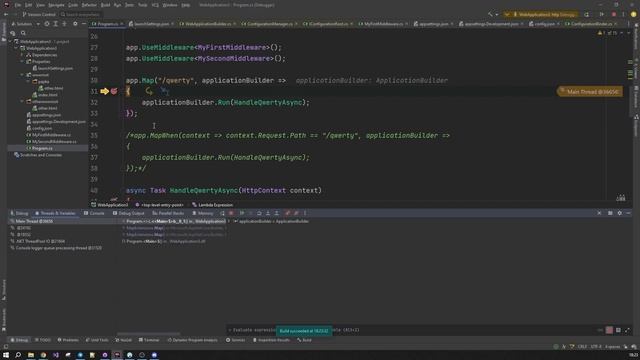Screen dimensions: 640x360
Task: Click the collapse all icon in Solution panel
Action: (x=64, y=24)
